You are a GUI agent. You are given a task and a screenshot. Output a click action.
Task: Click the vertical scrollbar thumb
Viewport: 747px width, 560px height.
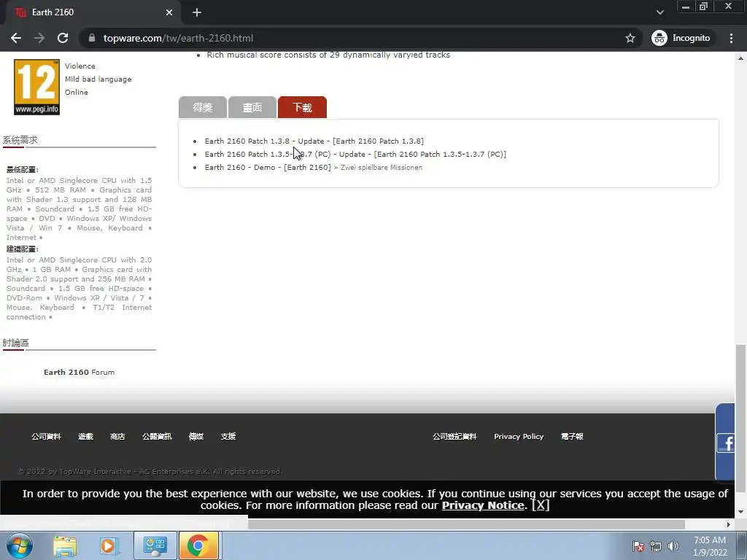[x=740, y=419]
